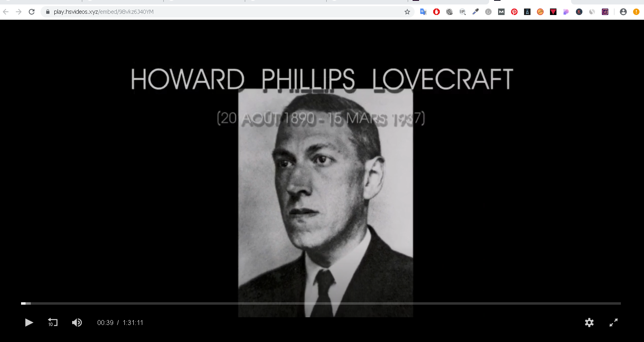
Task: Open the IP lookup extension
Action: pyautogui.click(x=462, y=12)
